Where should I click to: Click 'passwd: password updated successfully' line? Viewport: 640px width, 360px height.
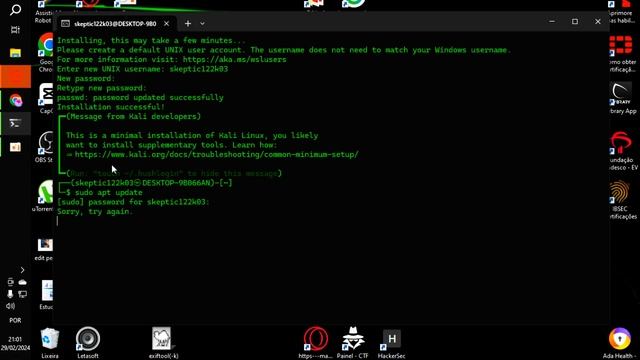140,98
